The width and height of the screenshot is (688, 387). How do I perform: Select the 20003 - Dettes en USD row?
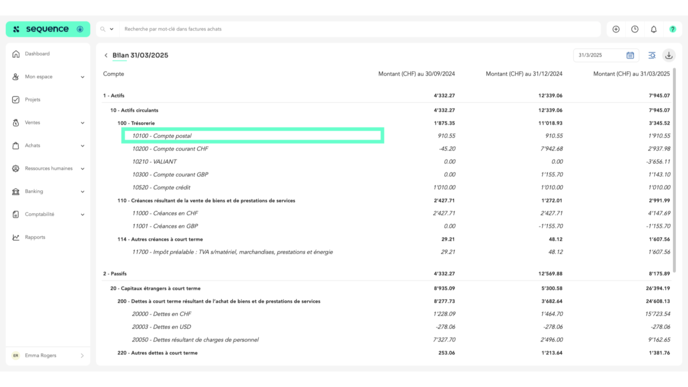tap(387, 327)
